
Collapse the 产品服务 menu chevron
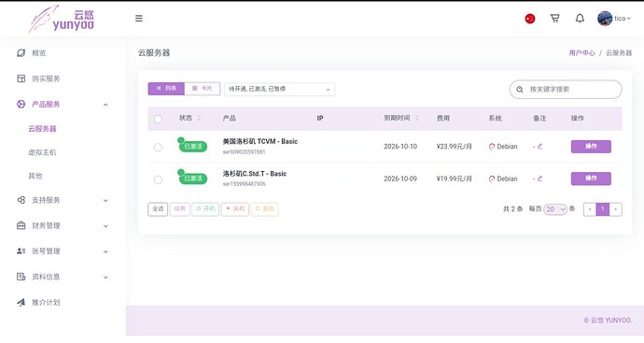point(105,105)
